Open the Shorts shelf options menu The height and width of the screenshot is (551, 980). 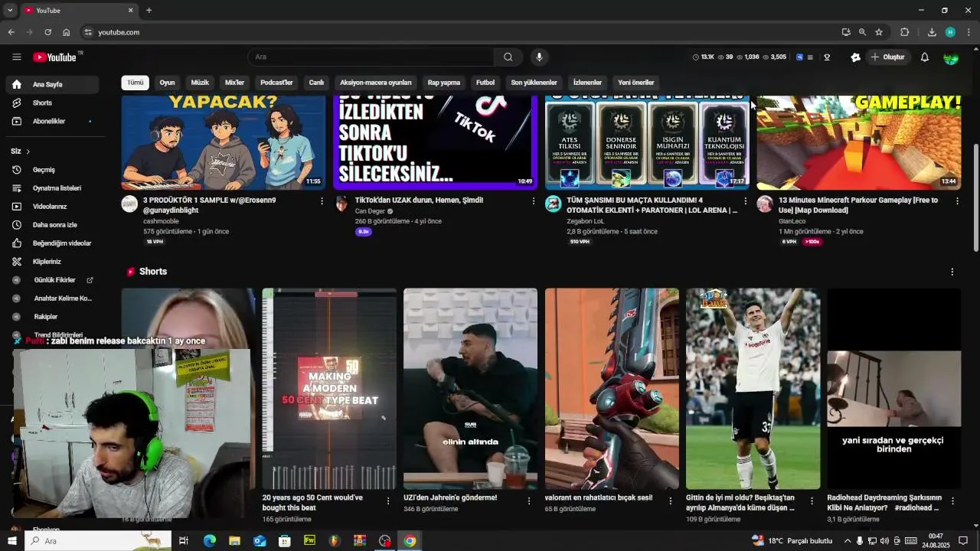pyautogui.click(x=952, y=272)
